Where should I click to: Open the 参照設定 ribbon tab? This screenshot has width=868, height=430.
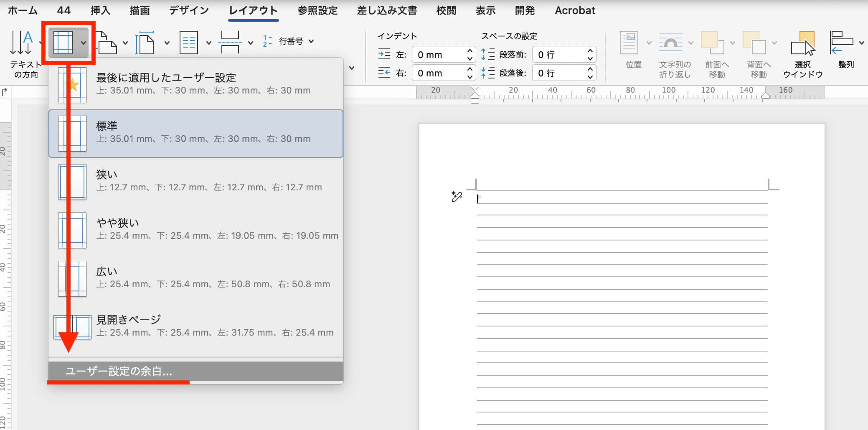coord(317,10)
